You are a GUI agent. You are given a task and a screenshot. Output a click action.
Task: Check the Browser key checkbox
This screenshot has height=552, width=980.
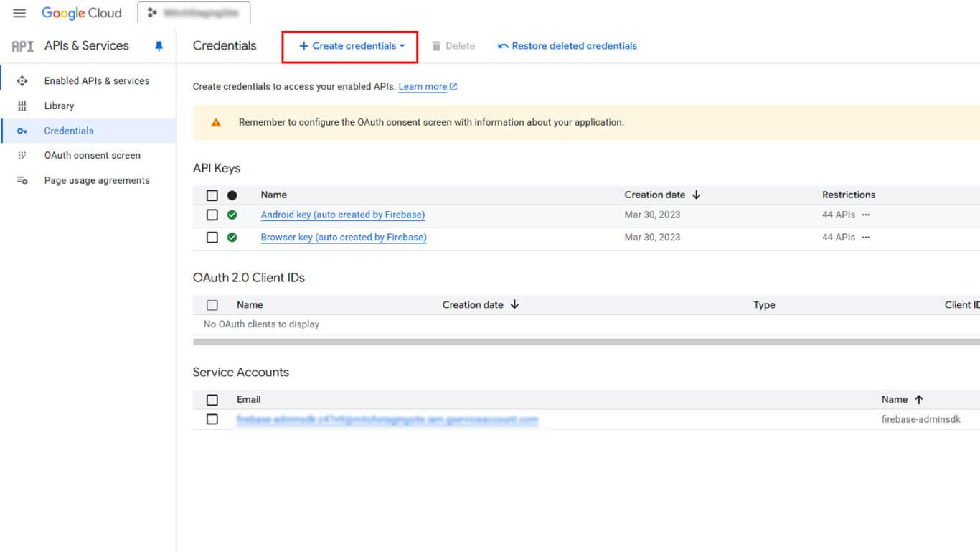coord(212,237)
